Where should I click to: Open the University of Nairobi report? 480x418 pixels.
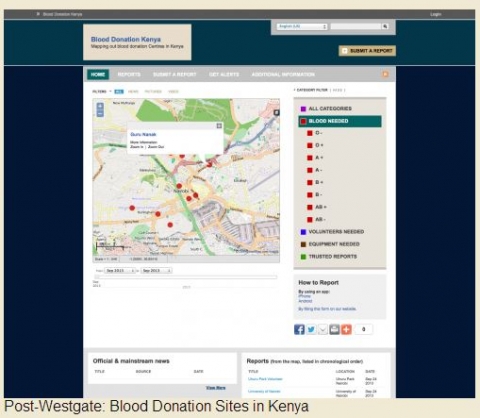pyautogui.click(x=264, y=391)
